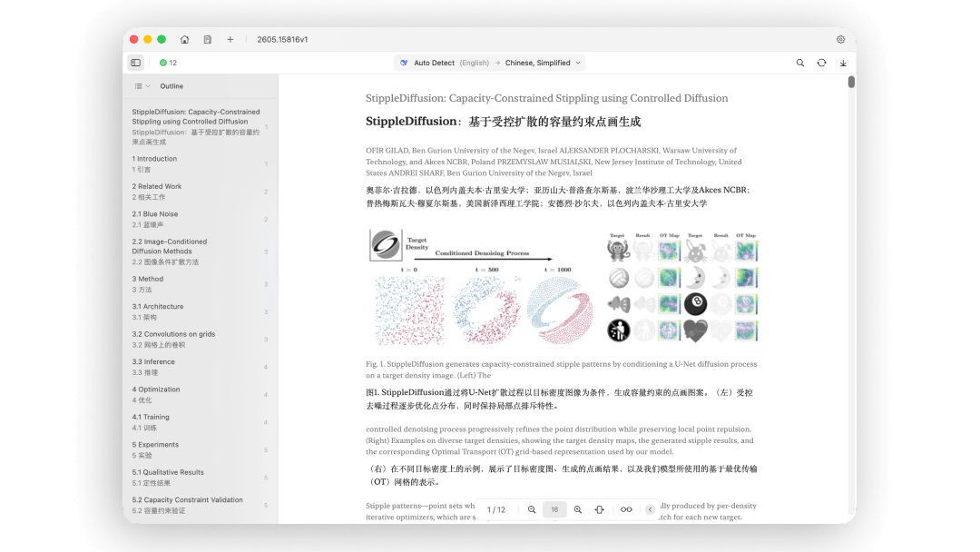Open the Chinese, Simplified target language dropdown
The height and width of the screenshot is (552, 980).
pyautogui.click(x=543, y=63)
